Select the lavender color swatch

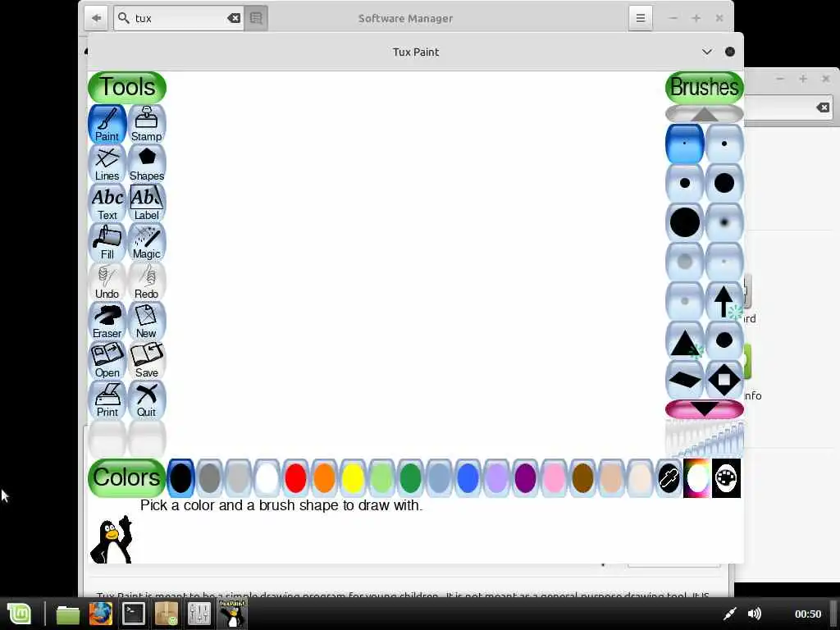click(496, 478)
